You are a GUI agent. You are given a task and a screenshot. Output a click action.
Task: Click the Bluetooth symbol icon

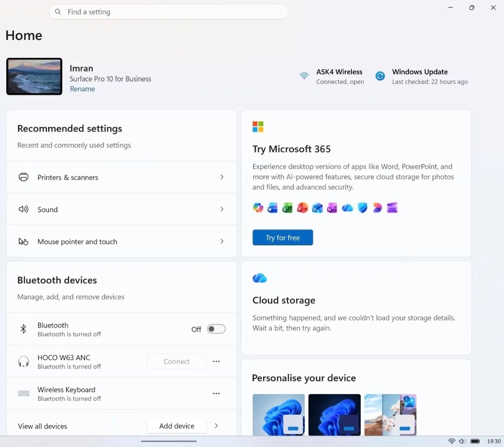click(x=24, y=329)
